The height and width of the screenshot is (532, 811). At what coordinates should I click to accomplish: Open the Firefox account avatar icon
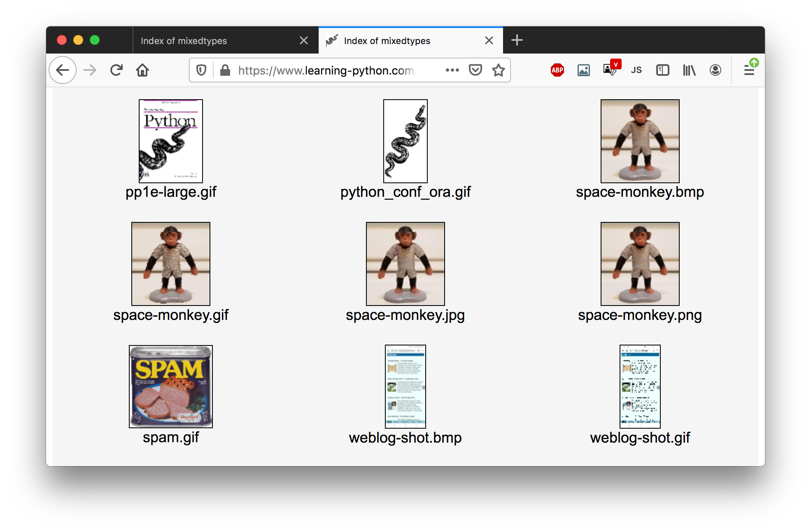[715, 70]
